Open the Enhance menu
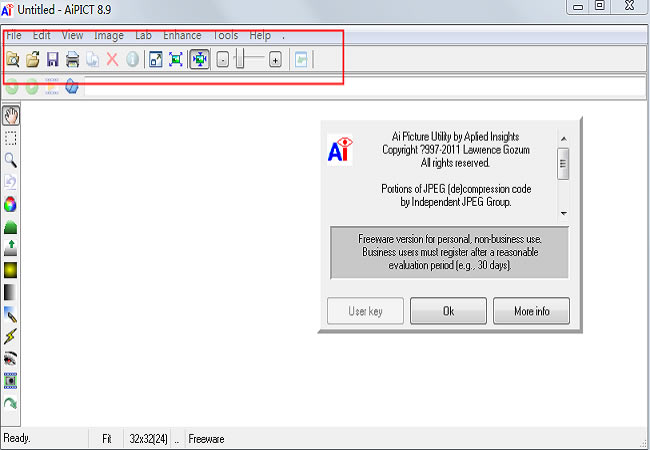 tap(181, 36)
